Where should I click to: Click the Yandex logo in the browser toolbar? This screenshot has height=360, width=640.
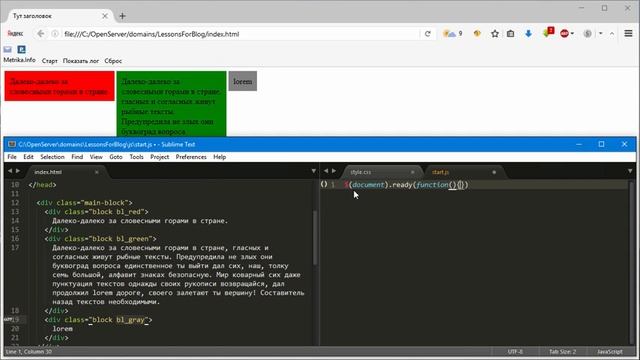tap(15, 34)
